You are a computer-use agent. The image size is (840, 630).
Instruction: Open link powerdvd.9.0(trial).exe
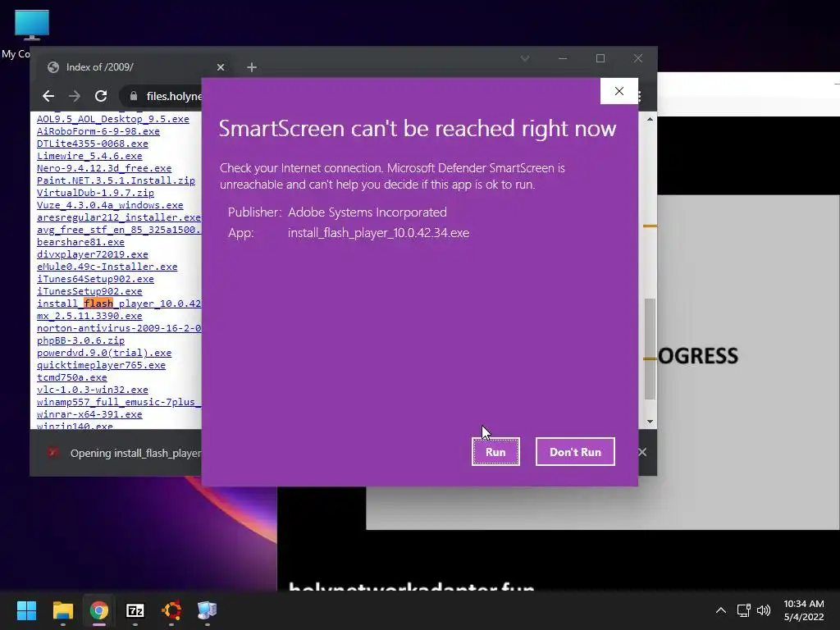(104, 353)
